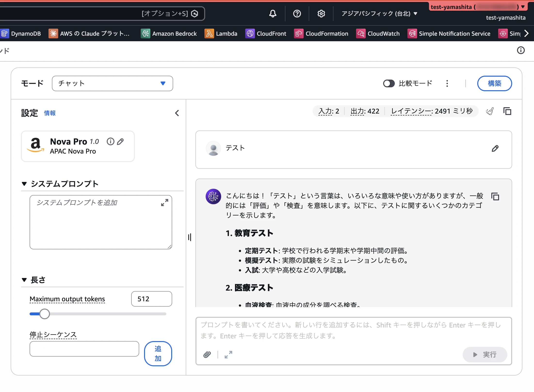
Task: Focus the prompt message text box
Action: (354, 330)
